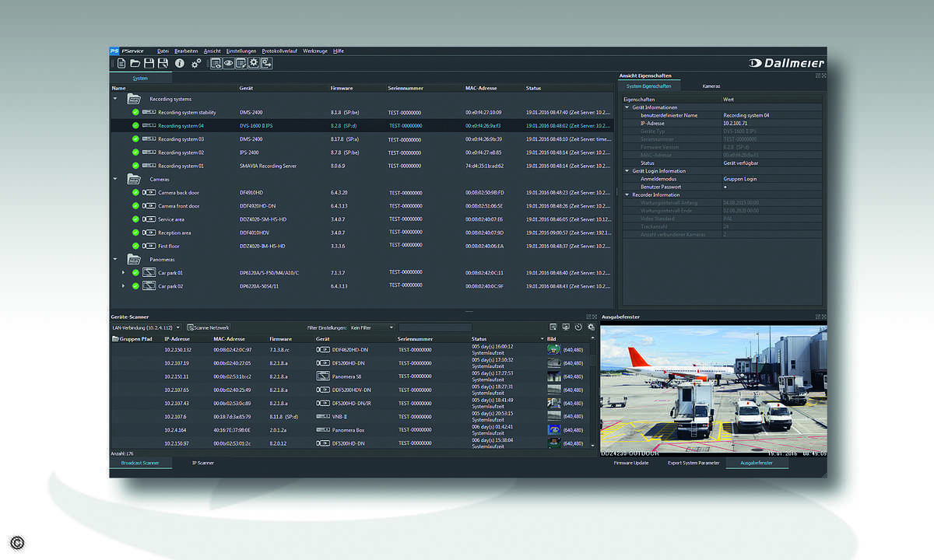
Task: Click camera icon next to Service area
Action: (149, 219)
